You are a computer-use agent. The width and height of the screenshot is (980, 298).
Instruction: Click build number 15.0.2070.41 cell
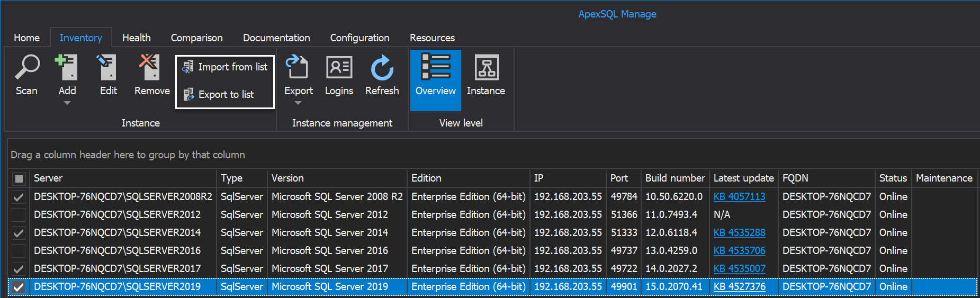(675, 286)
